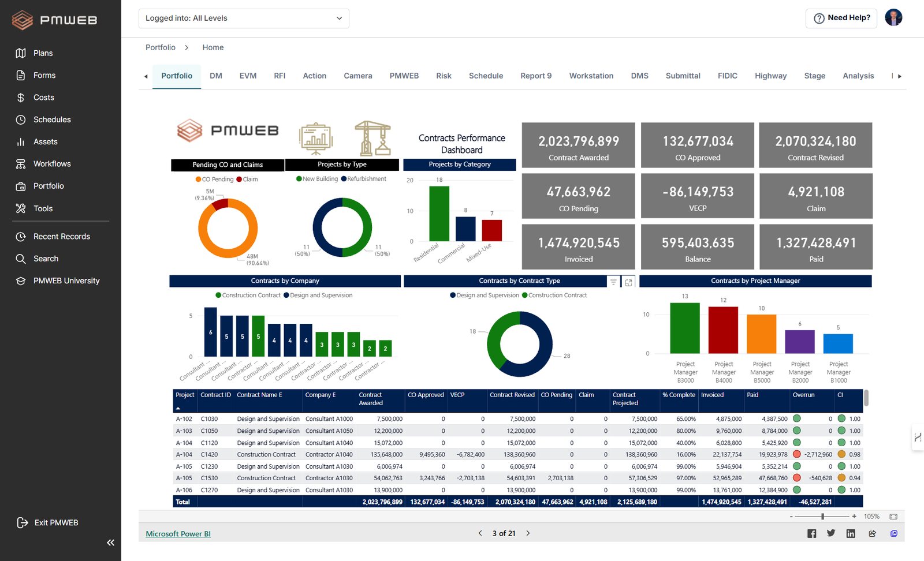The image size is (924, 561).
Task: Open Assets in the sidebar
Action: pyautogui.click(x=45, y=141)
